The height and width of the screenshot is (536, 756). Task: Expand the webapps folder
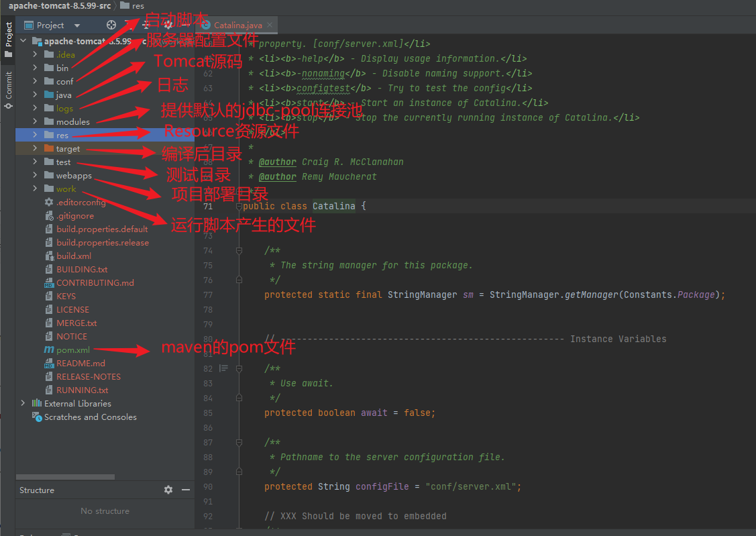tap(35, 175)
